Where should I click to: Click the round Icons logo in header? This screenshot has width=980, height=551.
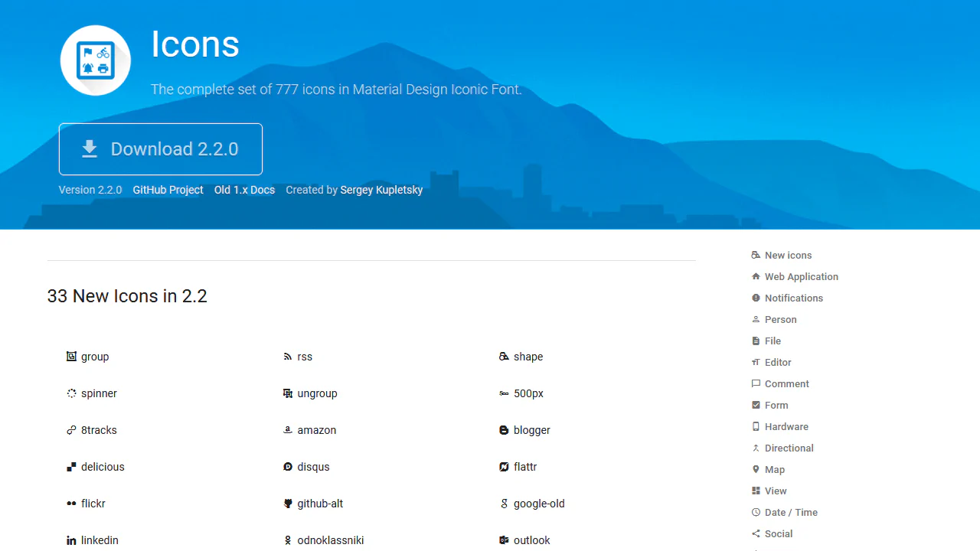pos(96,60)
